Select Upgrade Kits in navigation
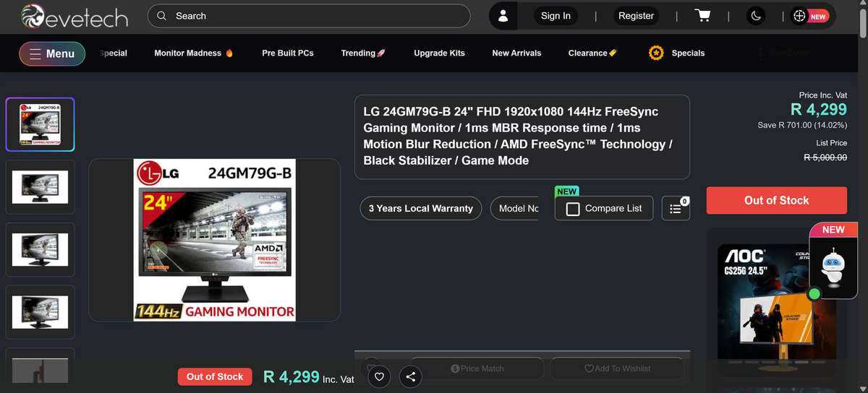 (439, 53)
